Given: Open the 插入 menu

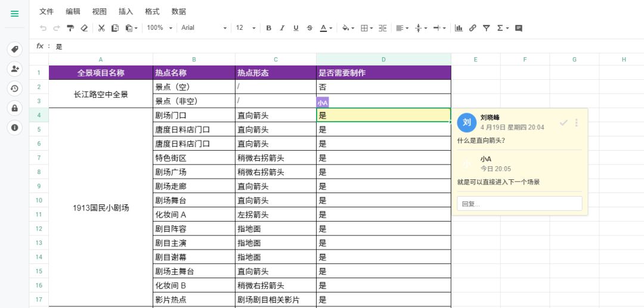Looking at the screenshot, I should point(126,11).
